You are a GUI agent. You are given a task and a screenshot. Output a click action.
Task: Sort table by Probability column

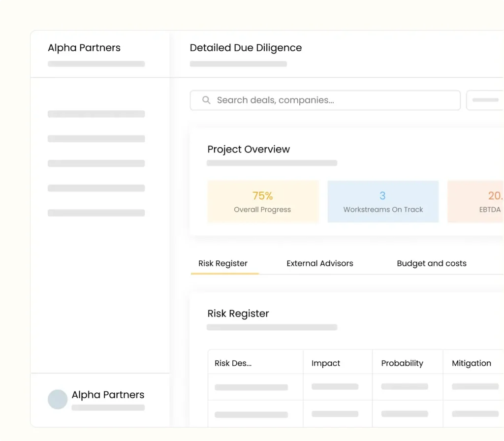(x=402, y=363)
